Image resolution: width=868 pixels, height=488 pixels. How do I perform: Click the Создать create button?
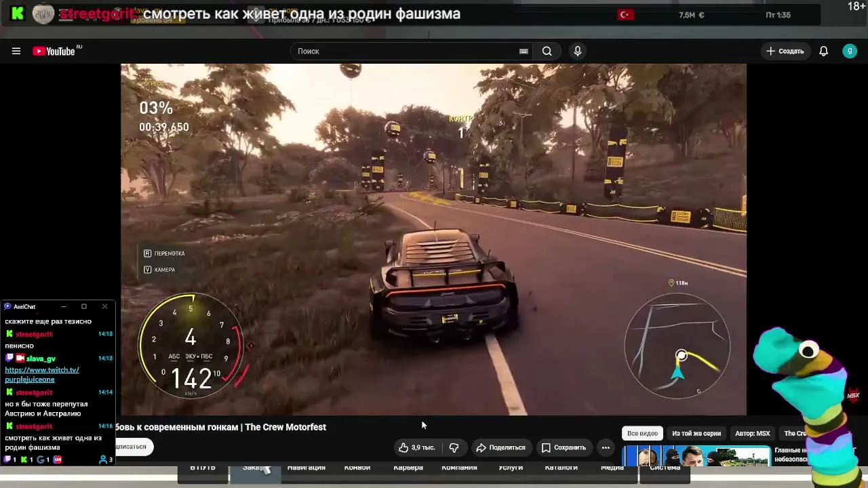[785, 51]
